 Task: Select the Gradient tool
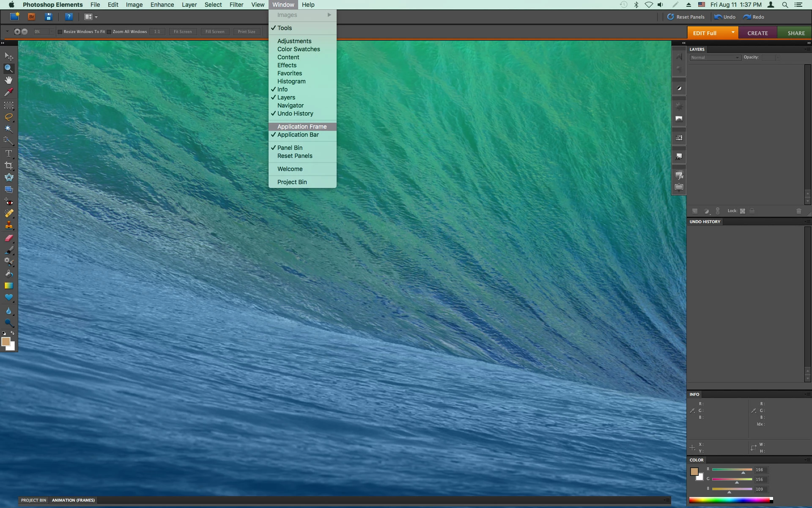tap(8, 286)
